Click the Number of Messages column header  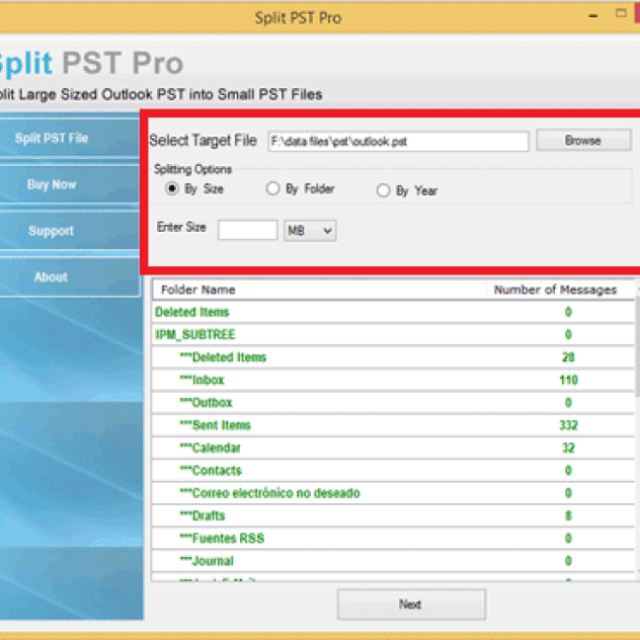tap(560, 290)
